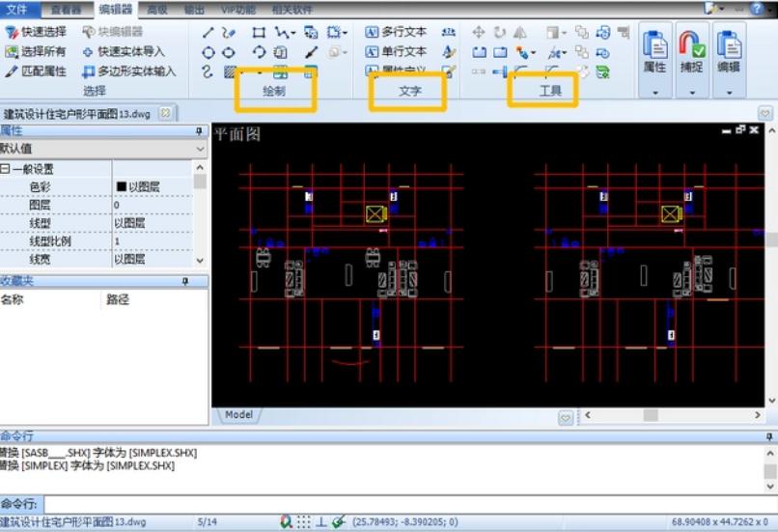Viewport: 778px width, 532px height.
Task: Select the Spline curve tool
Action: 208,72
